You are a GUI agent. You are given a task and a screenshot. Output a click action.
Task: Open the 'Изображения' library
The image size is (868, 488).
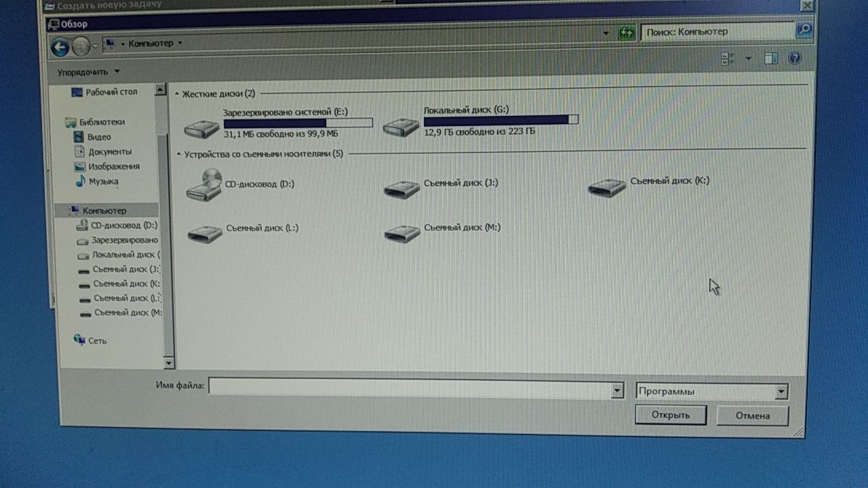106,167
